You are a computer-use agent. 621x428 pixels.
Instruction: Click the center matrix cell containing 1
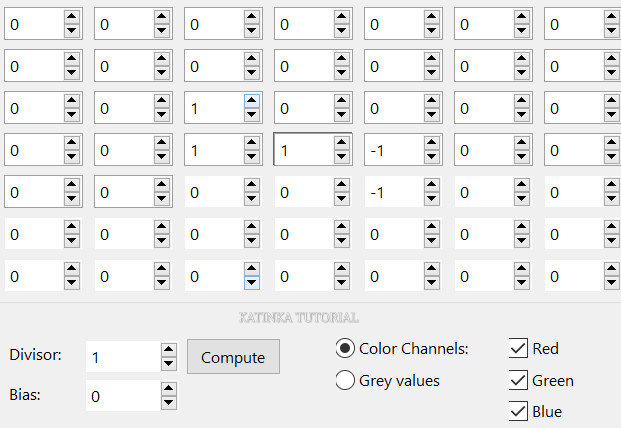point(311,150)
